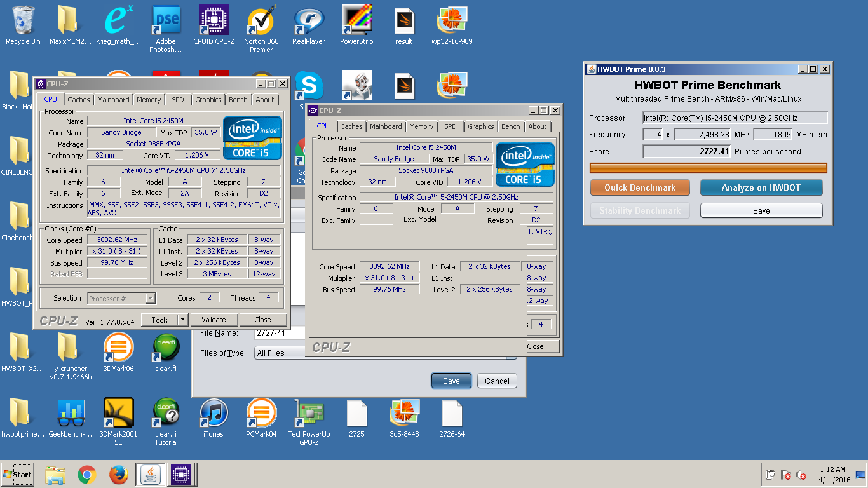Open Bench tab in left CPU-Z
868x488 pixels.
click(x=238, y=100)
